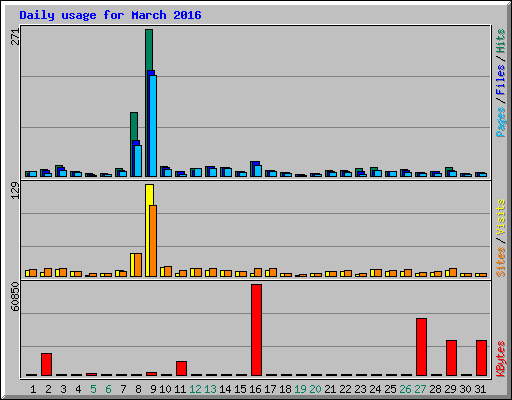Click day label 31 on the x-axis

click(x=480, y=389)
